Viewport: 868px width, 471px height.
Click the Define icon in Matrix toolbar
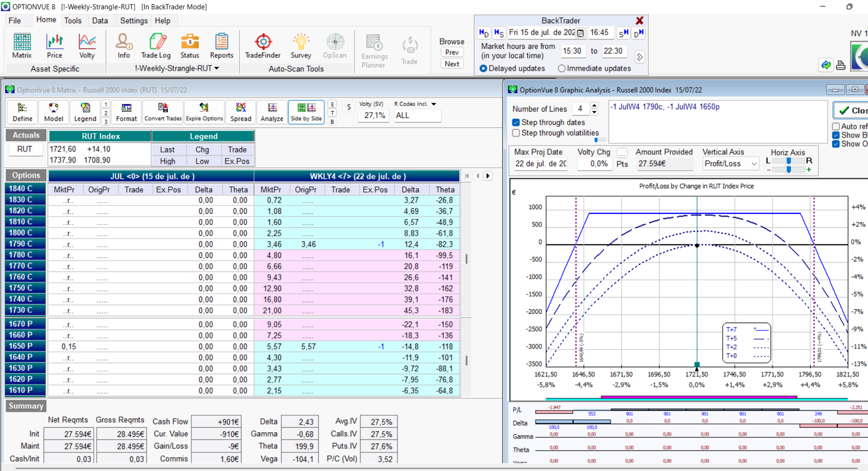[22, 112]
